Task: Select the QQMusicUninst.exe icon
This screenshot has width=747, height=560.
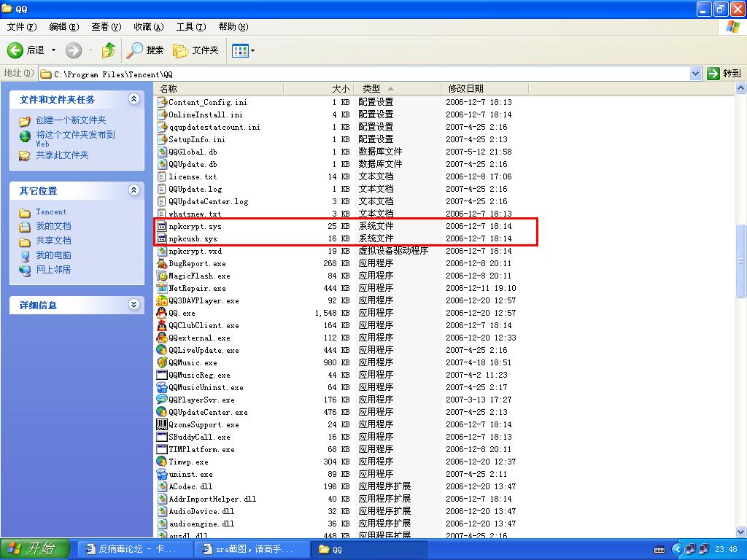Action: click(x=162, y=387)
